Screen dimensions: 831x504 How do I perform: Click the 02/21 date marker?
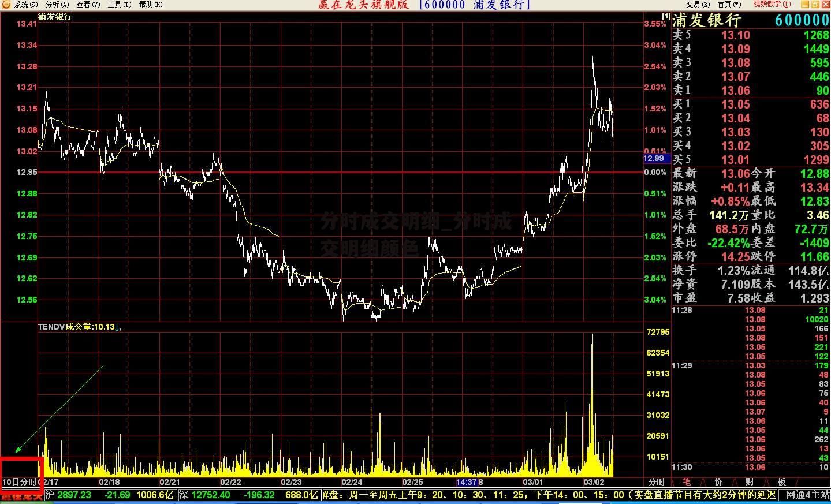(170, 482)
